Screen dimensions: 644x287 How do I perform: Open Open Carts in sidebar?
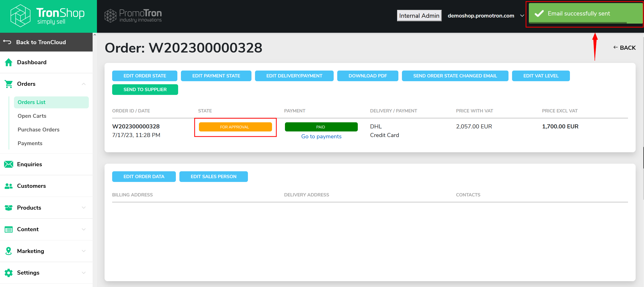pos(32,116)
